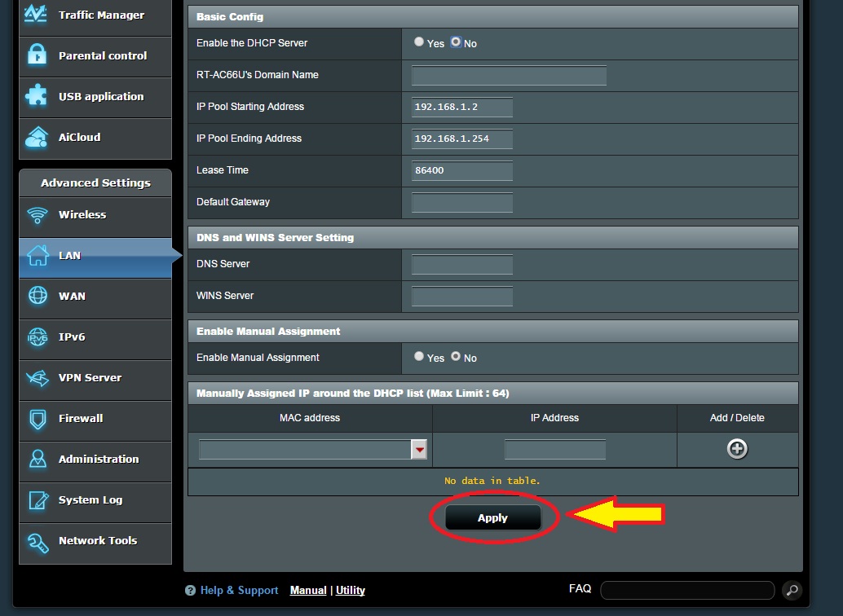The width and height of the screenshot is (843, 616).
Task: Click the FAQ search magnifier icon
Action: (x=790, y=590)
